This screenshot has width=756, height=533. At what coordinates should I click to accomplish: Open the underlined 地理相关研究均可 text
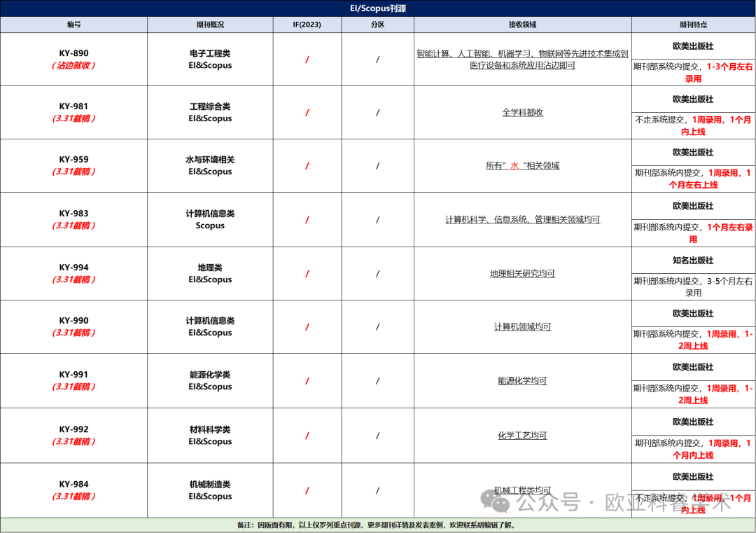[x=523, y=273]
